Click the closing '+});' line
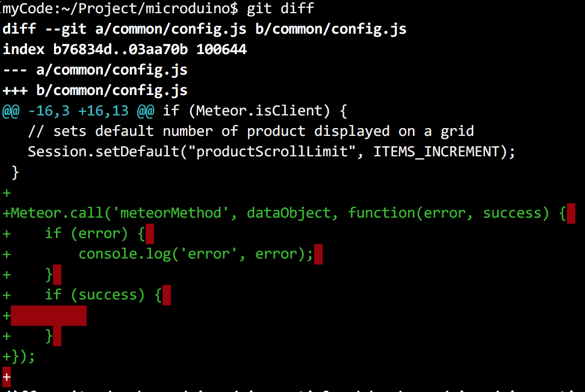 coord(19,357)
